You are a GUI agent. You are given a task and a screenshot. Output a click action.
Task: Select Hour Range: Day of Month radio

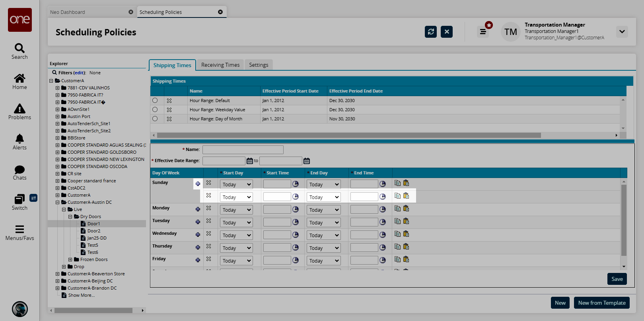(x=155, y=119)
